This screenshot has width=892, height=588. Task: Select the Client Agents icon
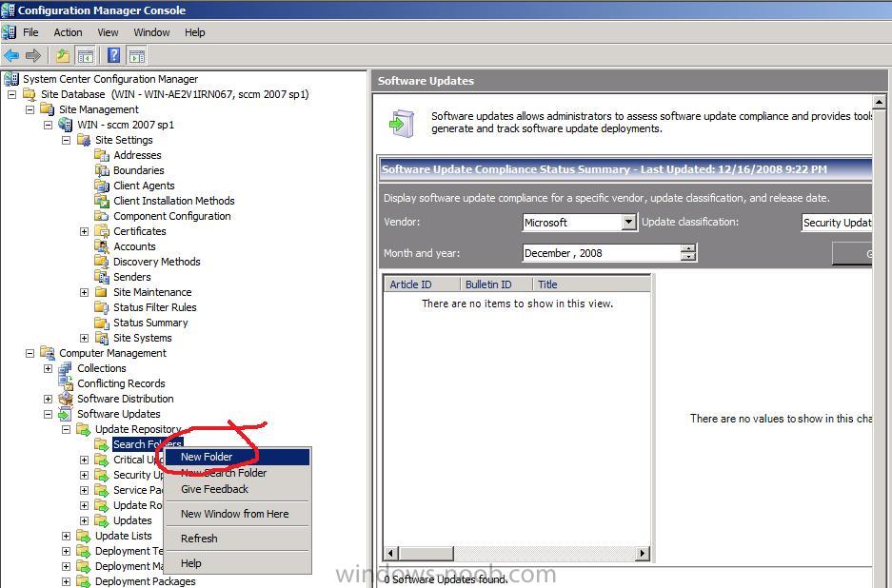[102, 186]
